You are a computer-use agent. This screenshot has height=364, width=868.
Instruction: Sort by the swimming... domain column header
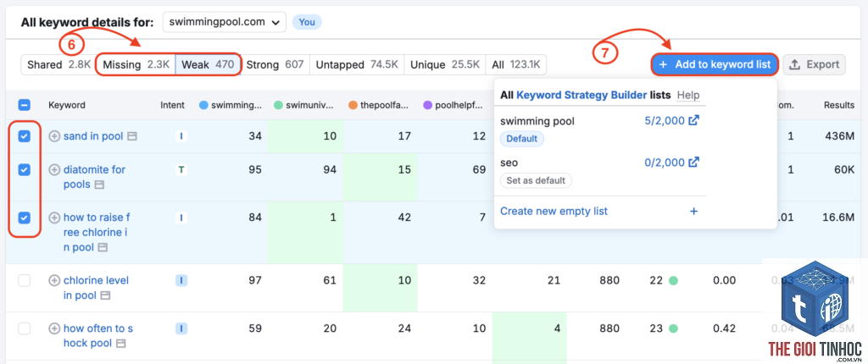pos(231,105)
